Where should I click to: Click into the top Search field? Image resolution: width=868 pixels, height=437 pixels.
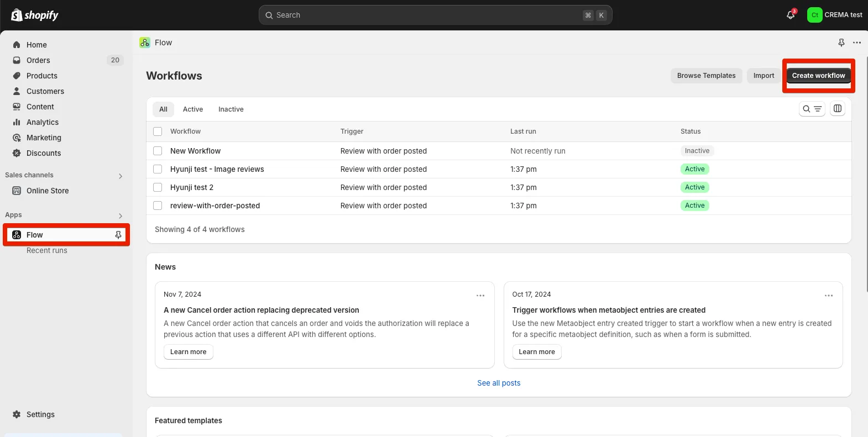pos(426,15)
